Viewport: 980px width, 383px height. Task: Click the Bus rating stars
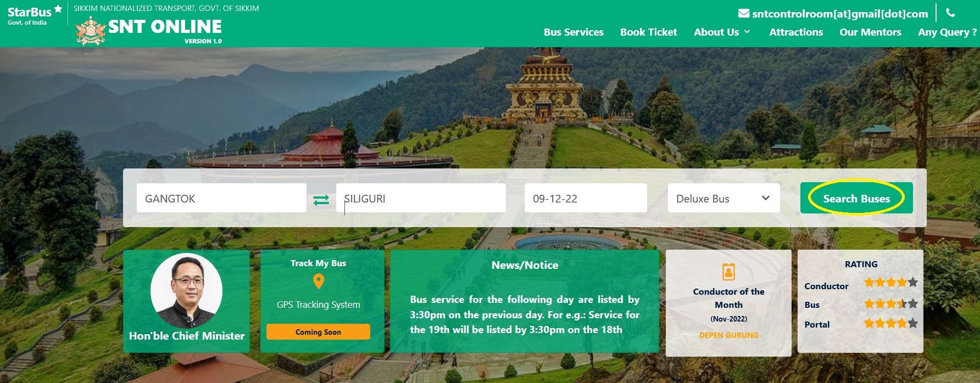tap(890, 303)
